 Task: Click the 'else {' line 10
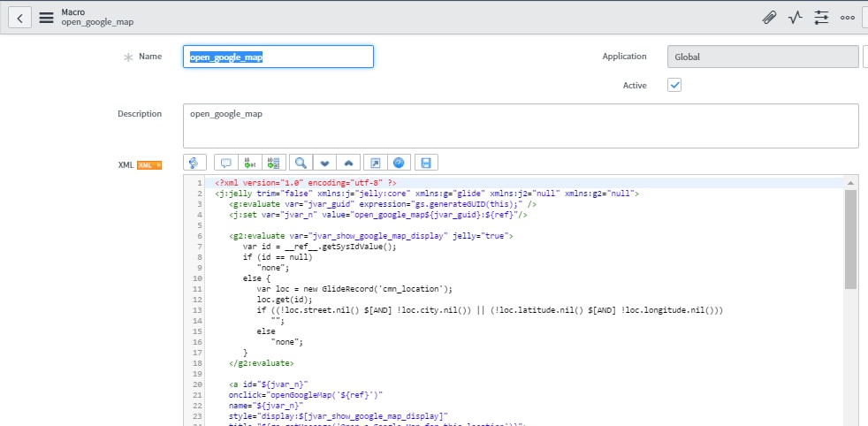click(257, 278)
